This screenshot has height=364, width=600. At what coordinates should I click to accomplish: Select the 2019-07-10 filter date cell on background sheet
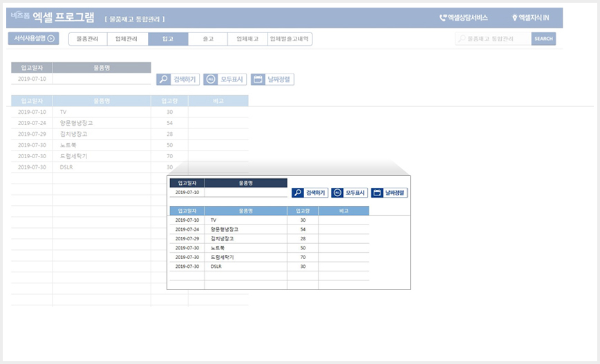click(32, 79)
